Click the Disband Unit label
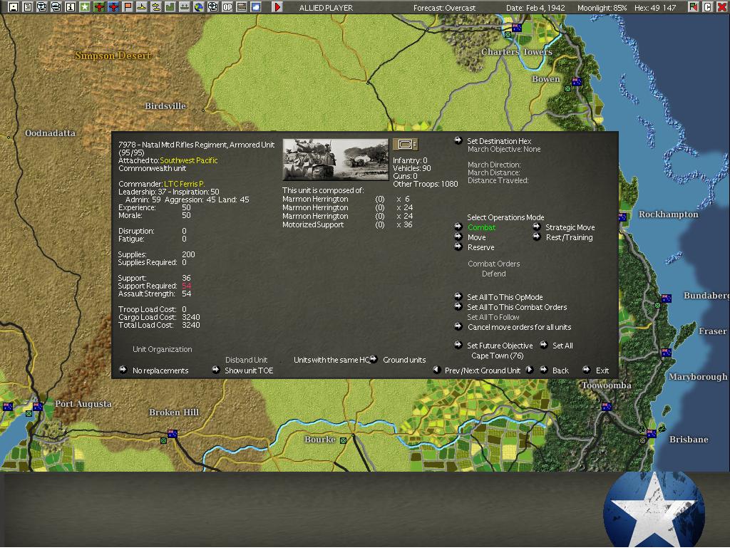 [x=246, y=360]
